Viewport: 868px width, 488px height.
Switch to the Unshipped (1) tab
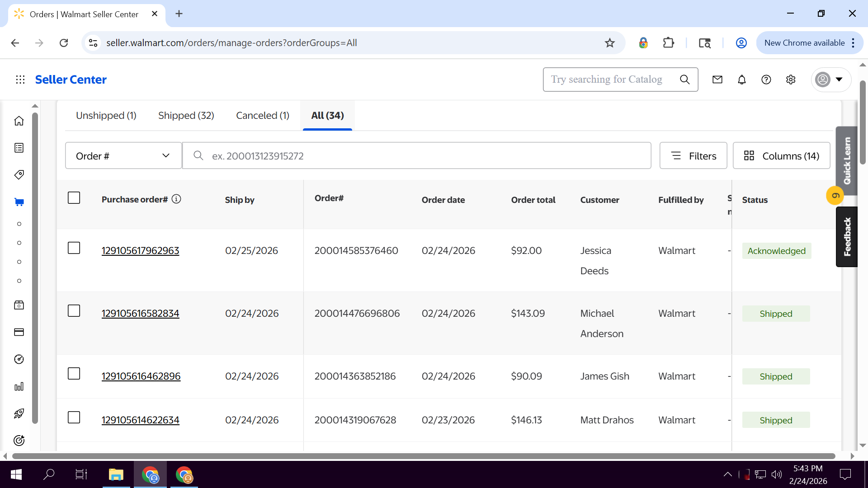click(106, 116)
